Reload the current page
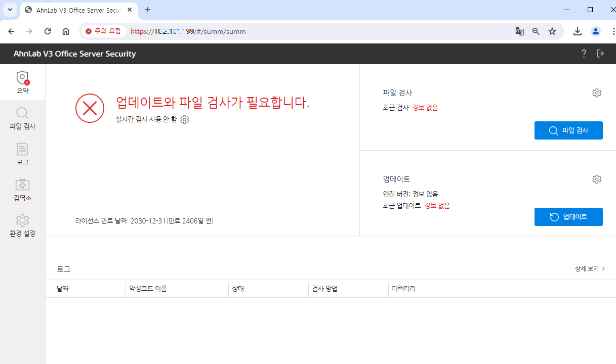The width and height of the screenshot is (616, 364). (48, 31)
